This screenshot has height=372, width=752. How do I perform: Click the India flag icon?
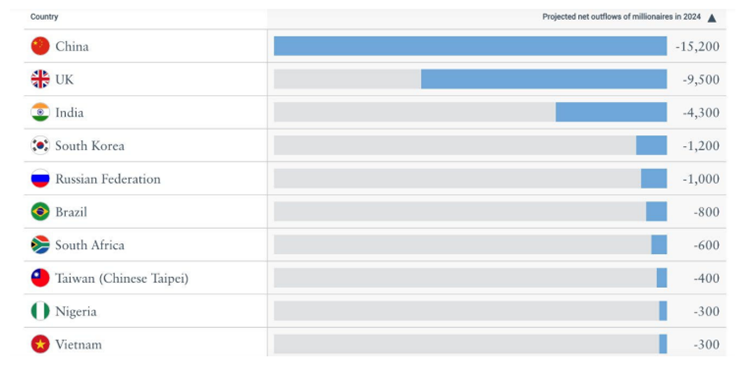click(x=40, y=112)
